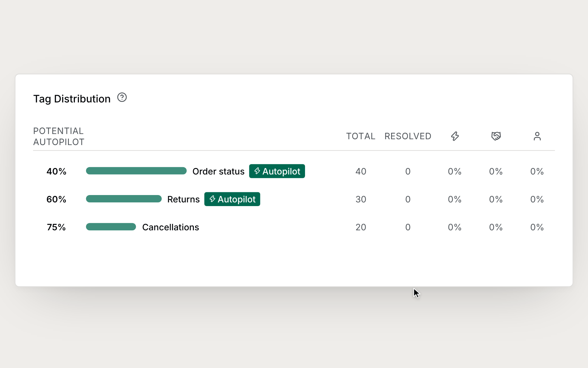Select the Cancellations tag name
588x368 pixels.
pyautogui.click(x=171, y=227)
